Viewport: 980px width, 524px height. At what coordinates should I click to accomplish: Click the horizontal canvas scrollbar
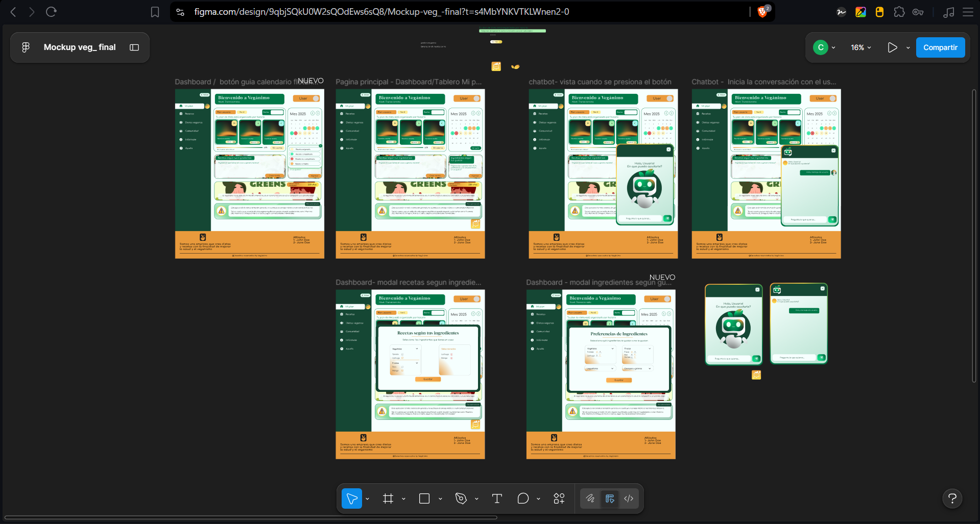[x=250, y=517]
